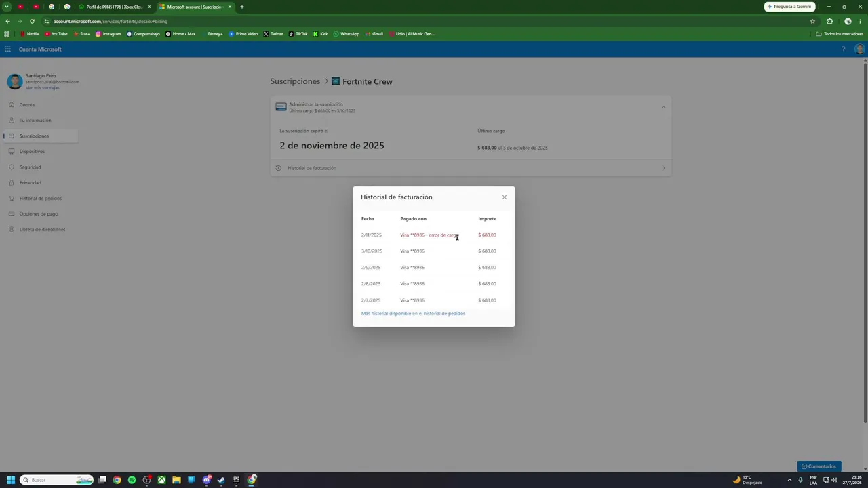Open the Windows Start menu

tap(11, 480)
